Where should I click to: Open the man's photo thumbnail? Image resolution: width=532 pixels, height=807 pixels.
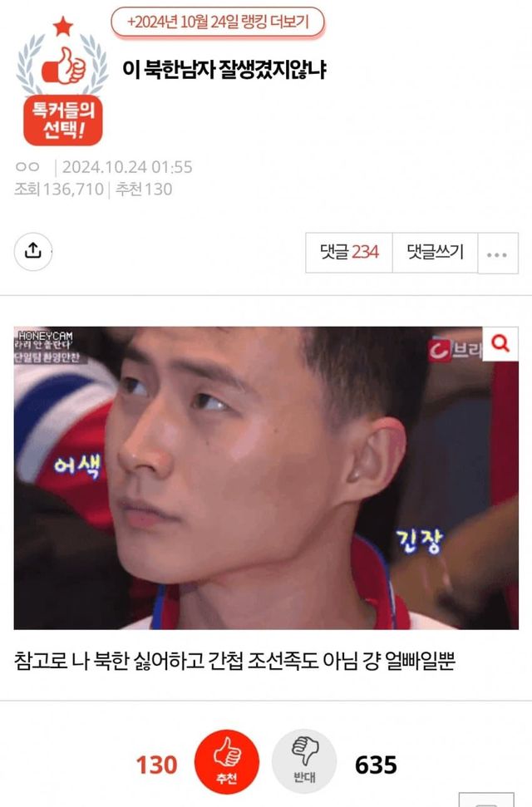point(266,478)
